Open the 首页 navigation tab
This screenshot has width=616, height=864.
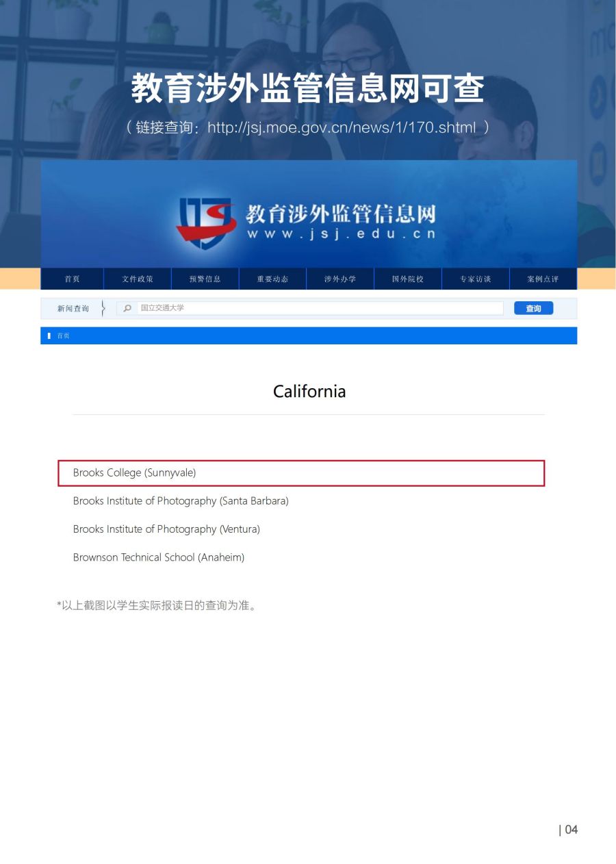click(x=72, y=279)
